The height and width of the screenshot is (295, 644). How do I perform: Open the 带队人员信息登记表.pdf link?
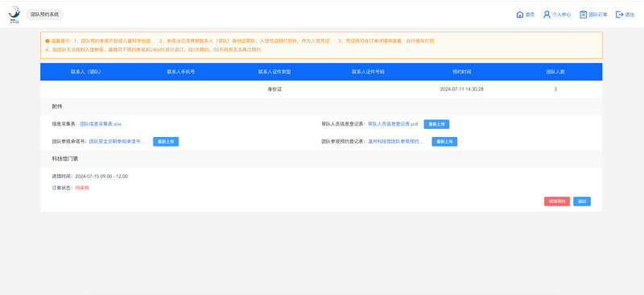point(393,124)
